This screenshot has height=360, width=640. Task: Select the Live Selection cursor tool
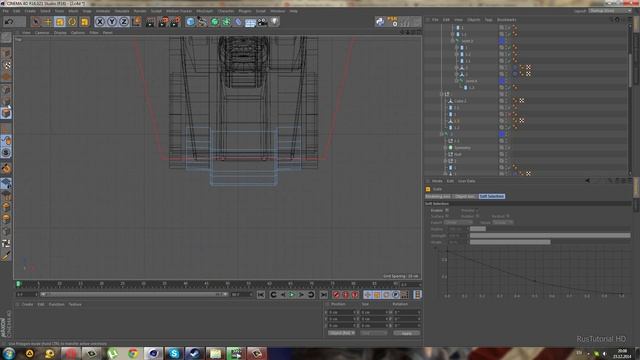[x=36, y=22]
